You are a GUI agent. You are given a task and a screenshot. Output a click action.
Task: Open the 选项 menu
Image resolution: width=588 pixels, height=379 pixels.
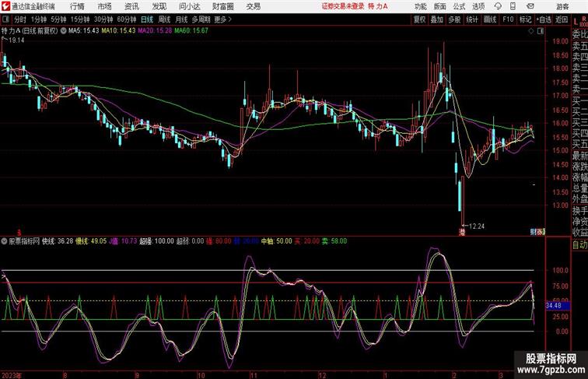478,6
